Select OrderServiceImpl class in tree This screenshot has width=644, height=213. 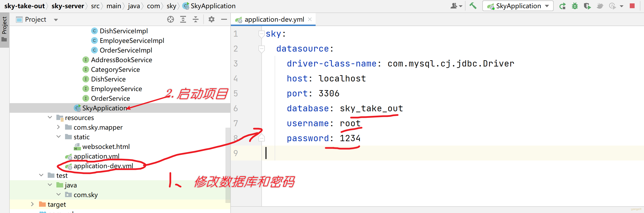click(x=126, y=50)
